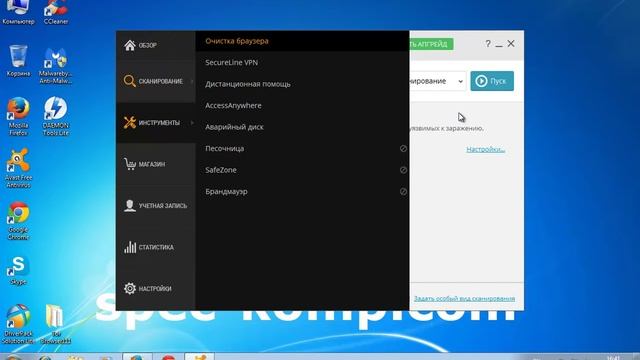The width and height of the screenshot is (640, 360).
Task: Start scan with Пуск button
Action: tap(492, 81)
